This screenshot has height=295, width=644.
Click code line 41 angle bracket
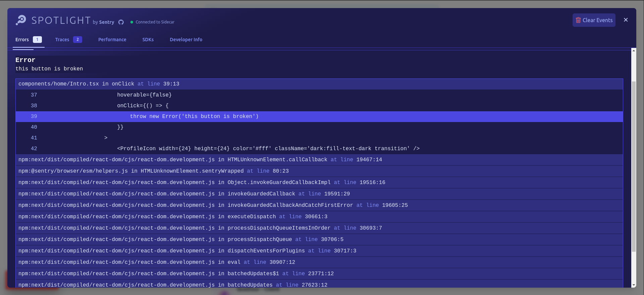[x=319, y=138]
